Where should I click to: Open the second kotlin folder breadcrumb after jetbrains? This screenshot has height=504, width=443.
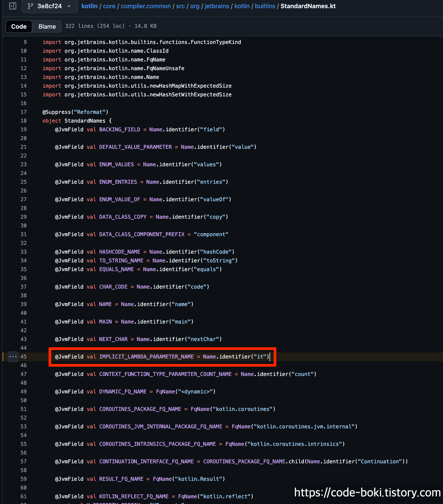(x=242, y=6)
